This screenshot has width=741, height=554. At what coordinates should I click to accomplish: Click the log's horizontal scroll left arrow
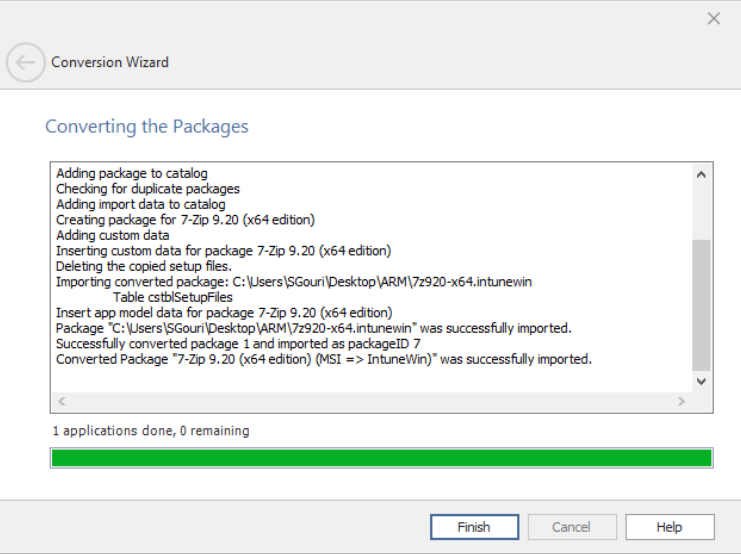[x=61, y=401]
